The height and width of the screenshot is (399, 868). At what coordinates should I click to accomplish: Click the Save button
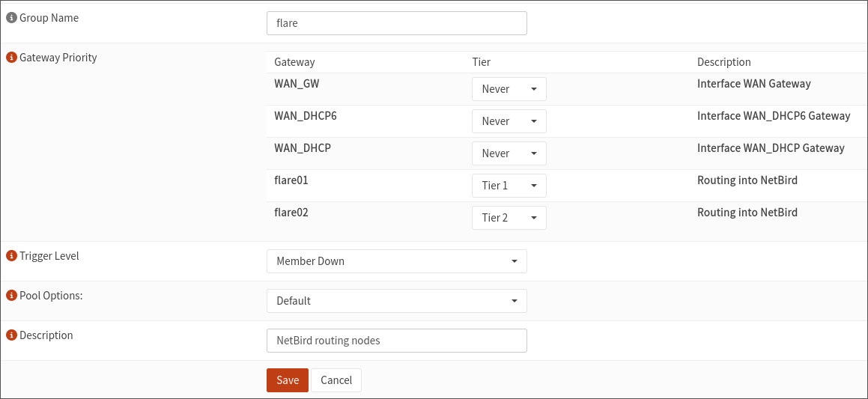coord(287,380)
